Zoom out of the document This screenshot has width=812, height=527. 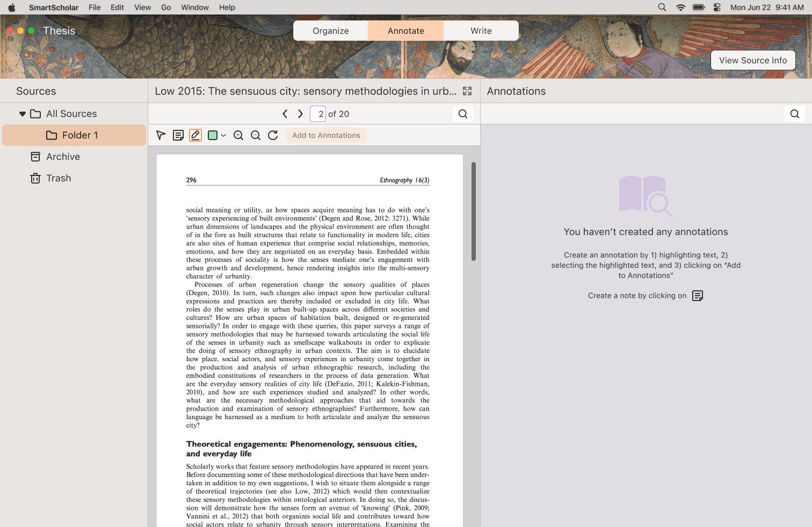(x=256, y=135)
